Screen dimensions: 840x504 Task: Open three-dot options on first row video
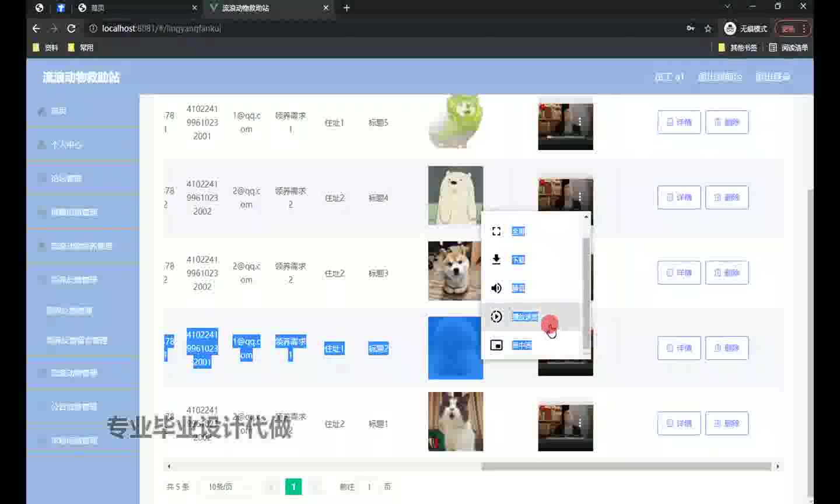[579, 121]
